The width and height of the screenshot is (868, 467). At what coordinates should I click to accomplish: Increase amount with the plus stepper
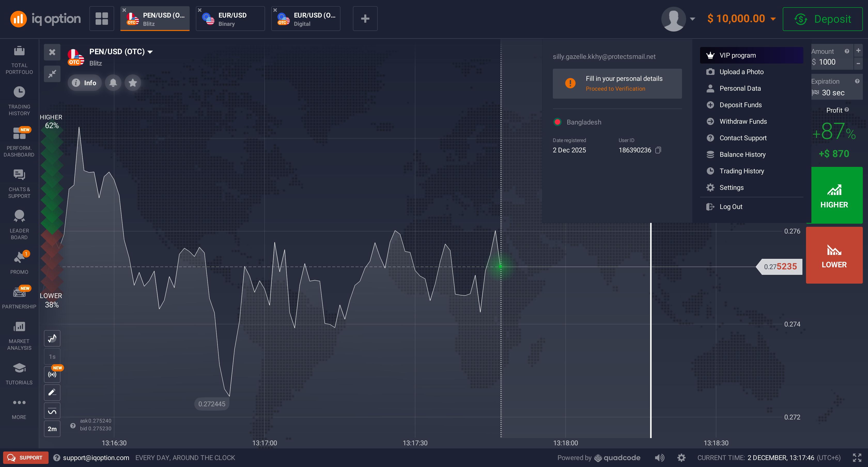coord(858,51)
